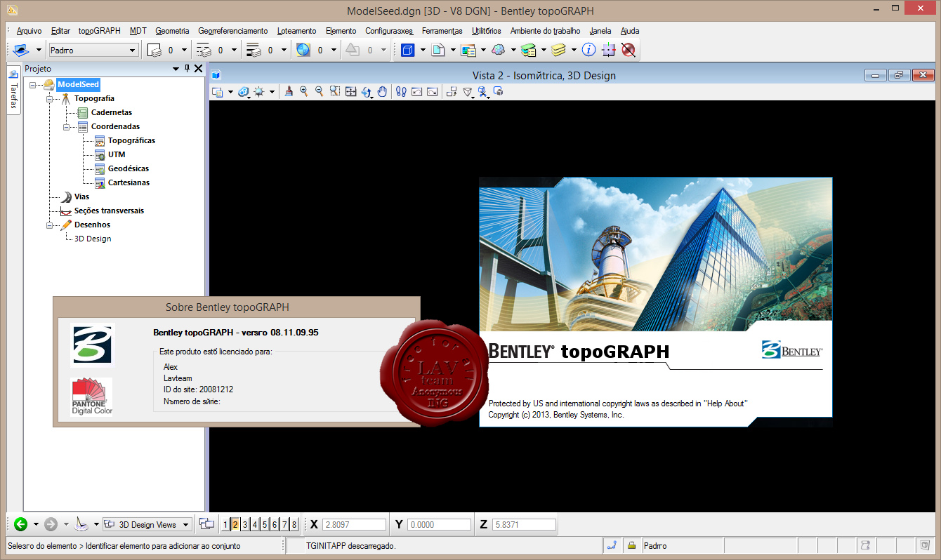
Task: Select Cadernetas in project tree
Action: click(x=112, y=112)
